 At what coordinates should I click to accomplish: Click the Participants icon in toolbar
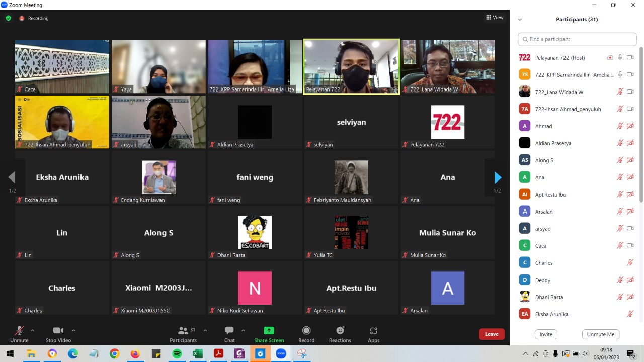click(183, 331)
